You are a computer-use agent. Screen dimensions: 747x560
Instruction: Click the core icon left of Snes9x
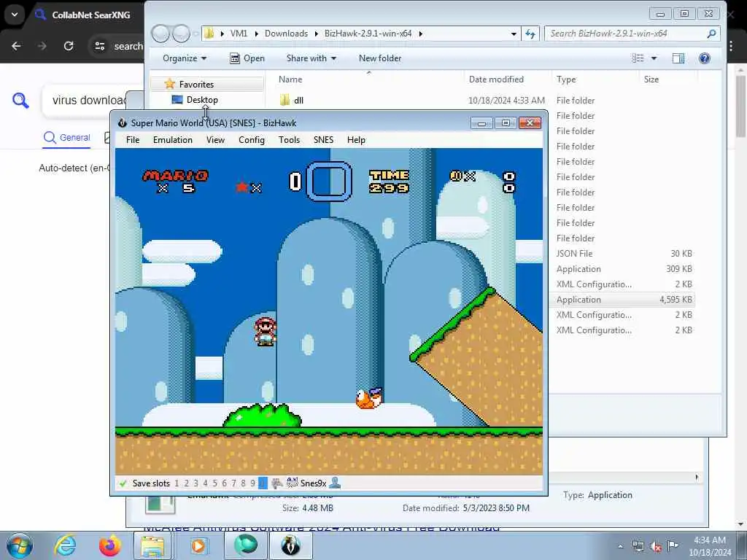point(292,483)
